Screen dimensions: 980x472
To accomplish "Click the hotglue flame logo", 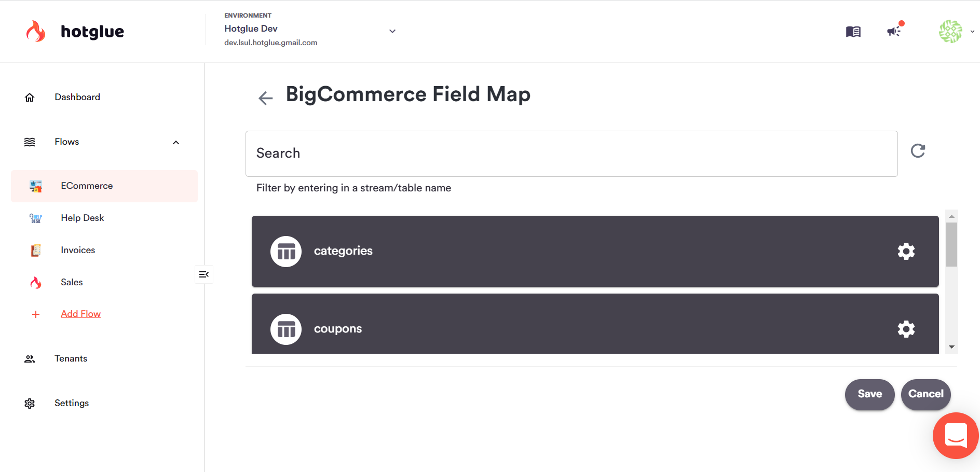I will [36, 32].
